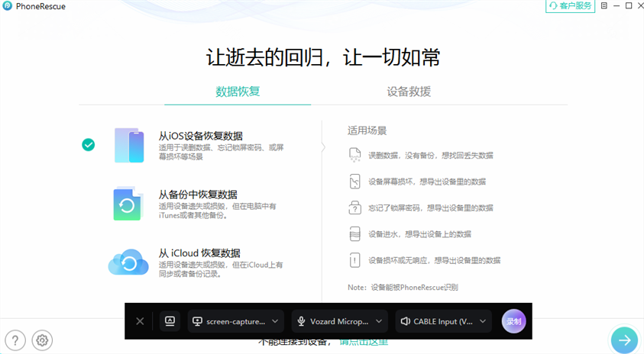Image resolution: width=644 pixels, height=354 pixels.
Task: Toggle the green checkmark for iOS recovery
Action: [89, 144]
